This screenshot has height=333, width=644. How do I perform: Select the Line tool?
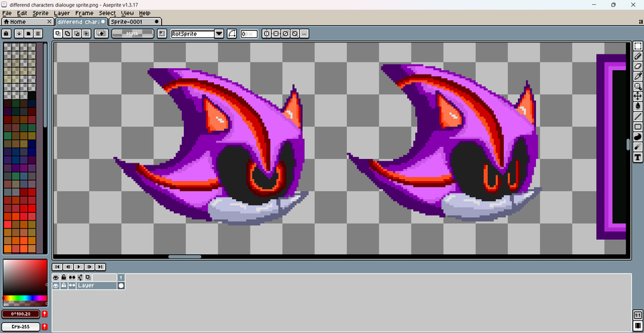click(x=638, y=116)
